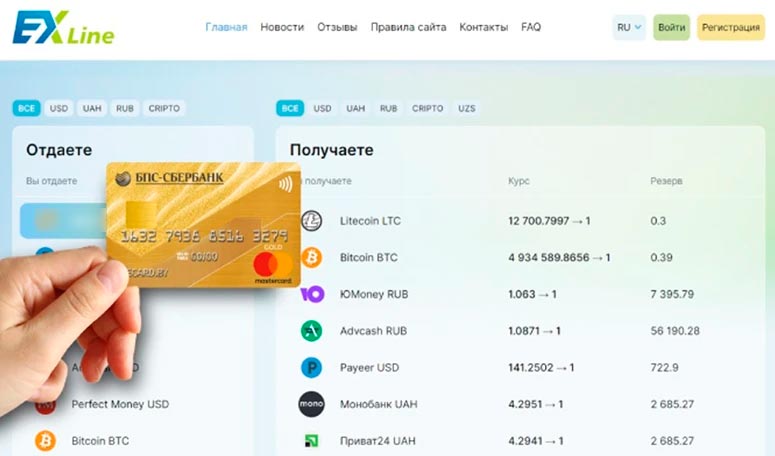Image resolution: width=775 pixels, height=456 pixels.
Task: Open the Новости page
Action: click(282, 27)
